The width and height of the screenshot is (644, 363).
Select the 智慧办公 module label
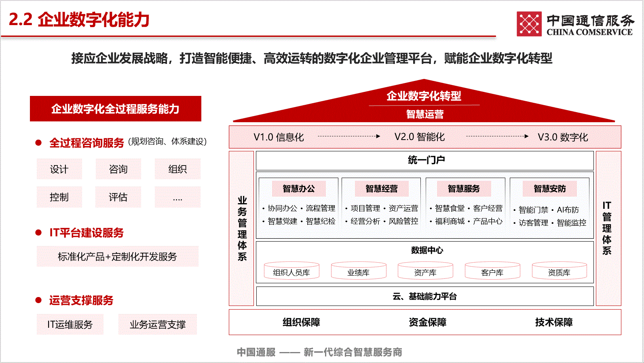coord(298,189)
